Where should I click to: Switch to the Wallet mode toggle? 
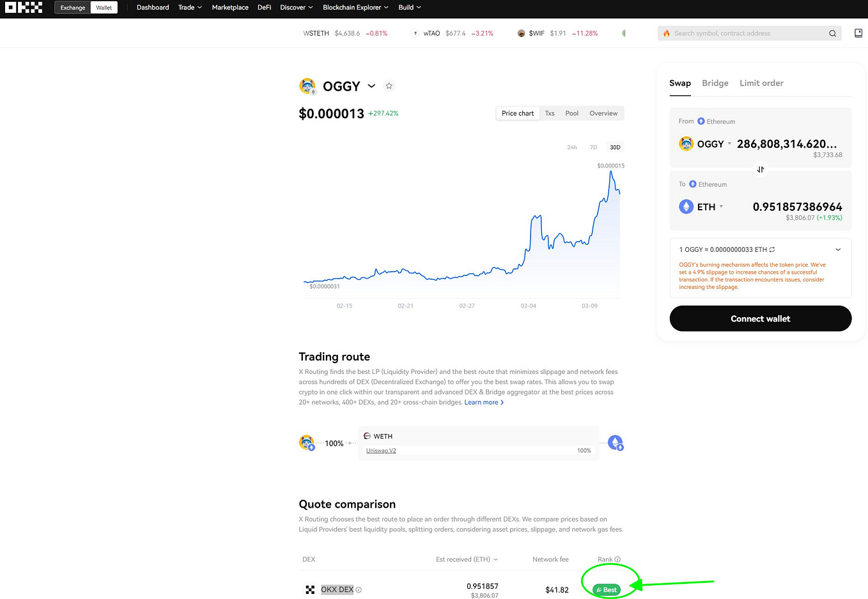pyautogui.click(x=104, y=8)
